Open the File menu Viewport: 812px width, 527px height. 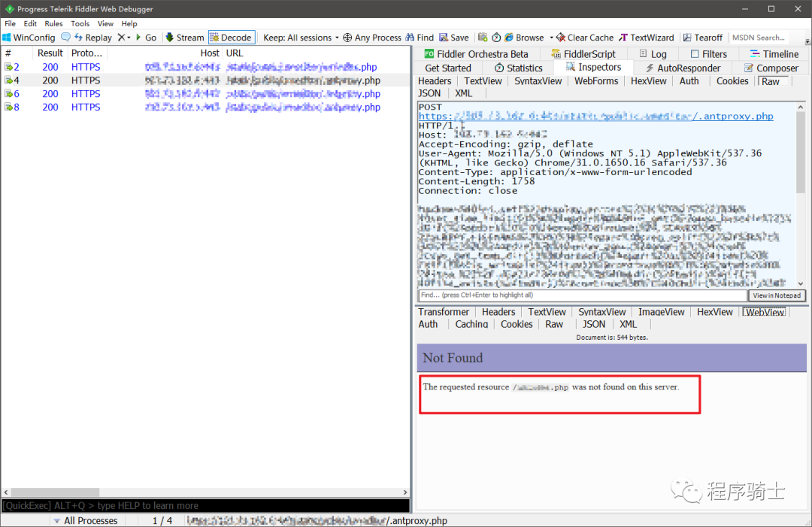[x=11, y=23]
